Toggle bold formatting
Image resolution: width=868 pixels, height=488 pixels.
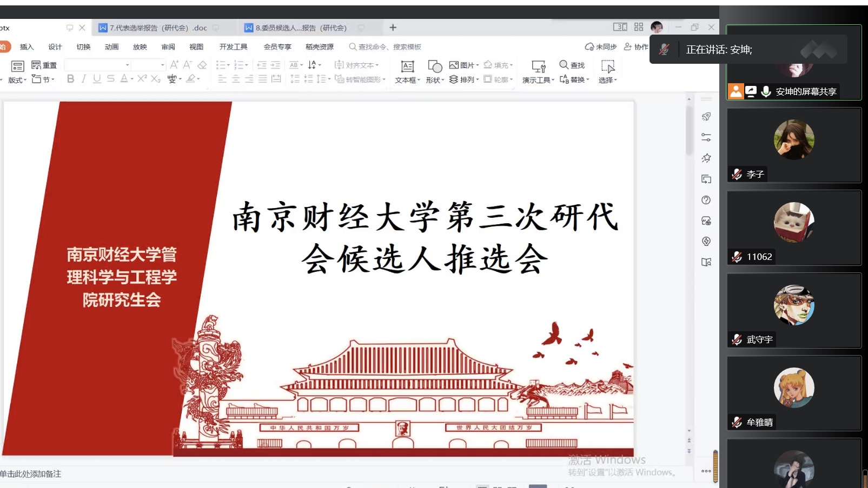tap(70, 79)
